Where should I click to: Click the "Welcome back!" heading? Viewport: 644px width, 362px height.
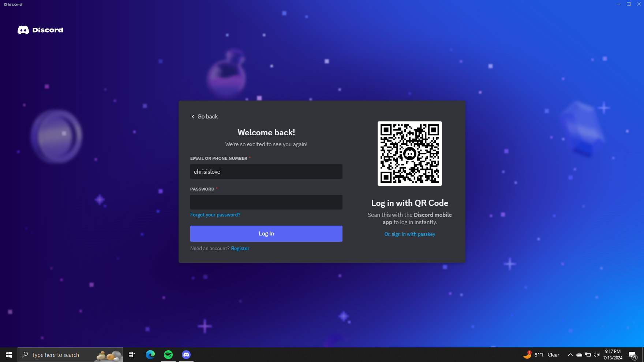click(x=266, y=132)
